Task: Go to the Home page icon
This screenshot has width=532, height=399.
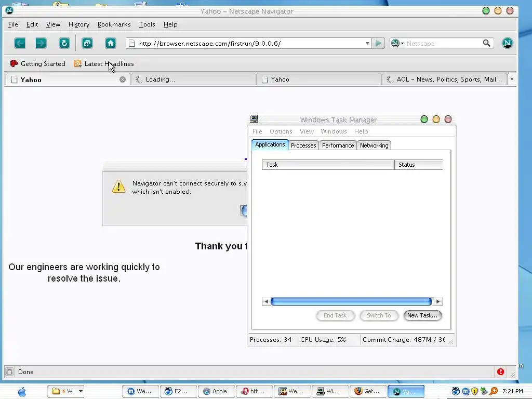Action: pyautogui.click(x=110, y=43)
